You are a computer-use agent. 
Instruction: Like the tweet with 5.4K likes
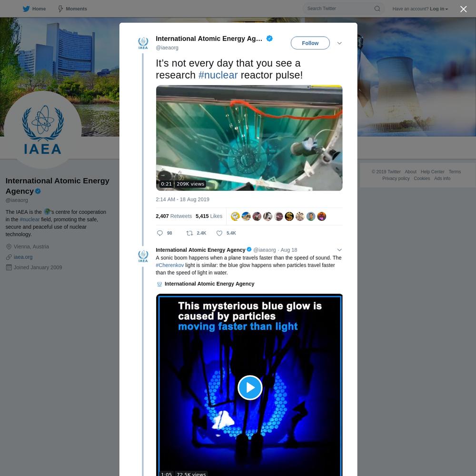pyautogui.click(x=226, y=233)
